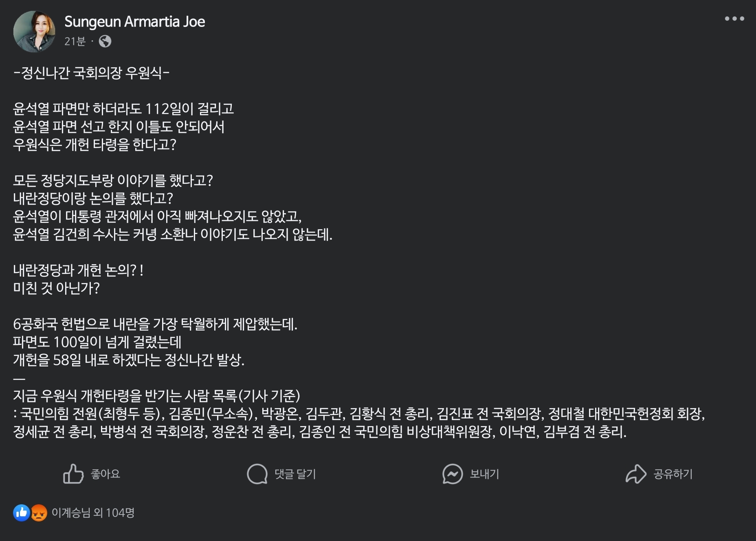Viewport: 756px width, 541px height.
Task: Click the post line 미친 것 아닌가?
Action: (x=56, y=288)
